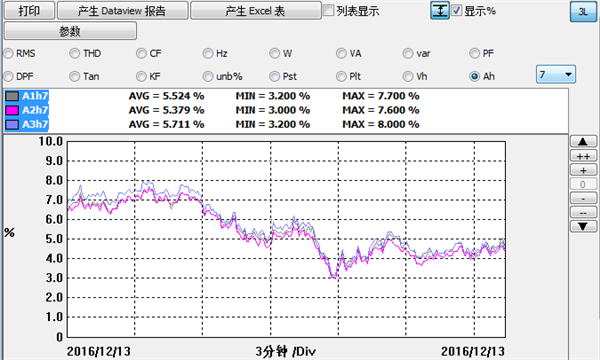Select the unb% radio button
600x360 pixels.
tap(208, 77)
